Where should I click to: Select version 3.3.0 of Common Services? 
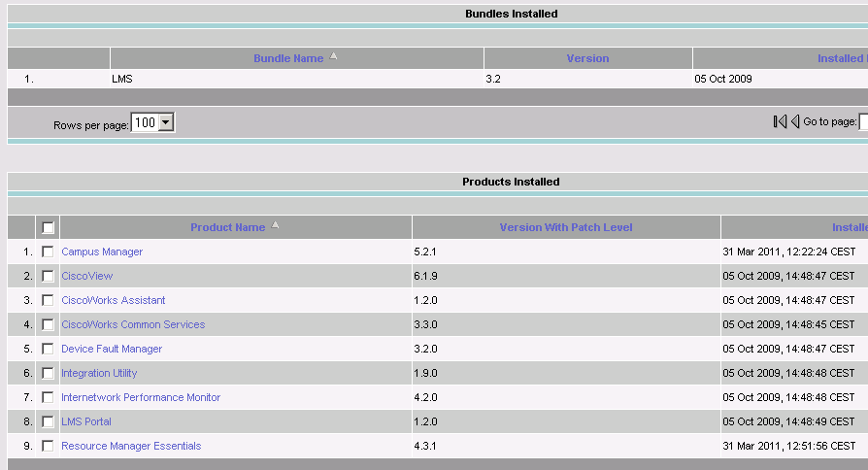[x=425, y=324]
